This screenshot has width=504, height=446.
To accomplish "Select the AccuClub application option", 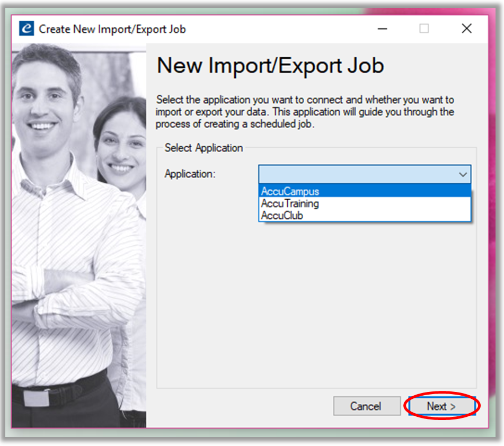I will point(365,215).
